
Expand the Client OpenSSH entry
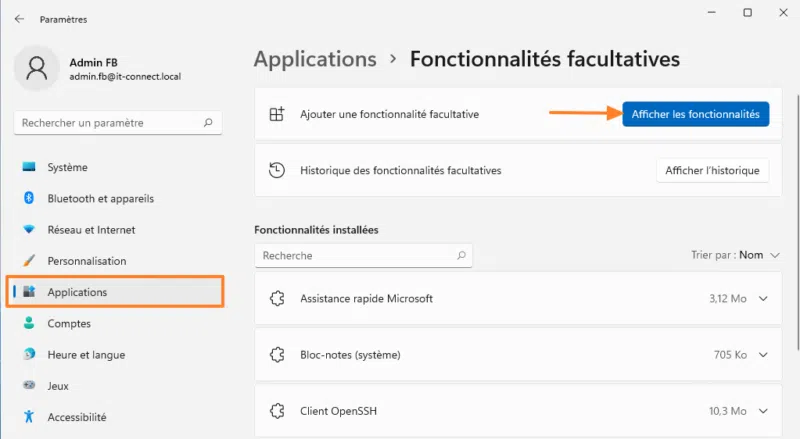coord(763,410)
